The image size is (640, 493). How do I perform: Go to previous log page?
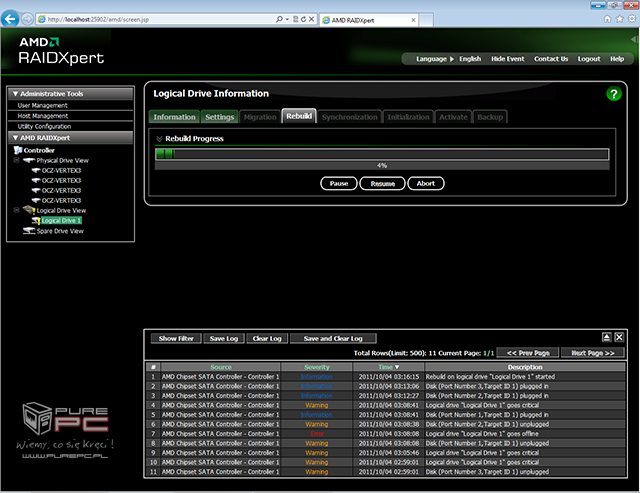(528, 353)
